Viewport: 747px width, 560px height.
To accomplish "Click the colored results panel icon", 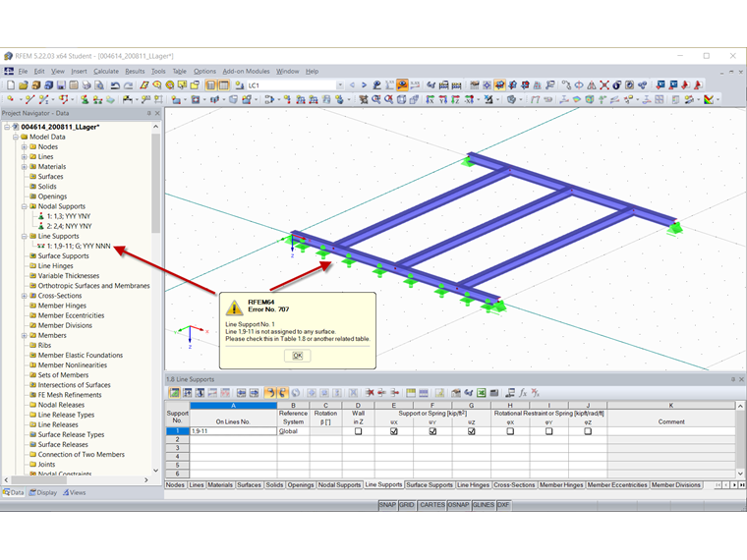I will tap(709, 99).
